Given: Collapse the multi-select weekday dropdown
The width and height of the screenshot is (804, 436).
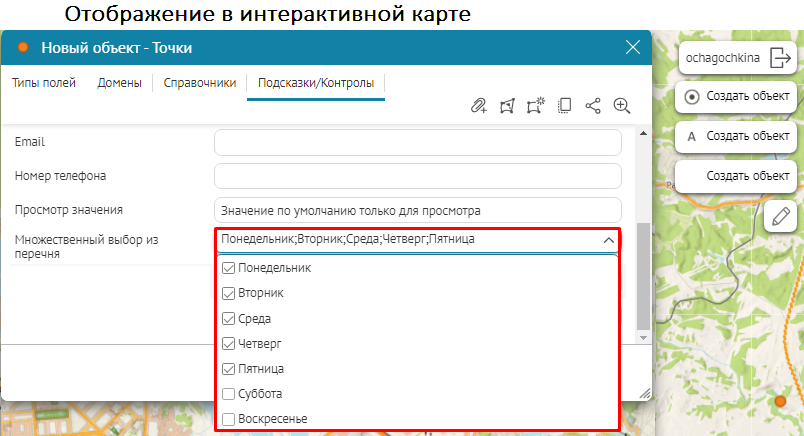Looking at the screenshot, I should coord(607,240).
